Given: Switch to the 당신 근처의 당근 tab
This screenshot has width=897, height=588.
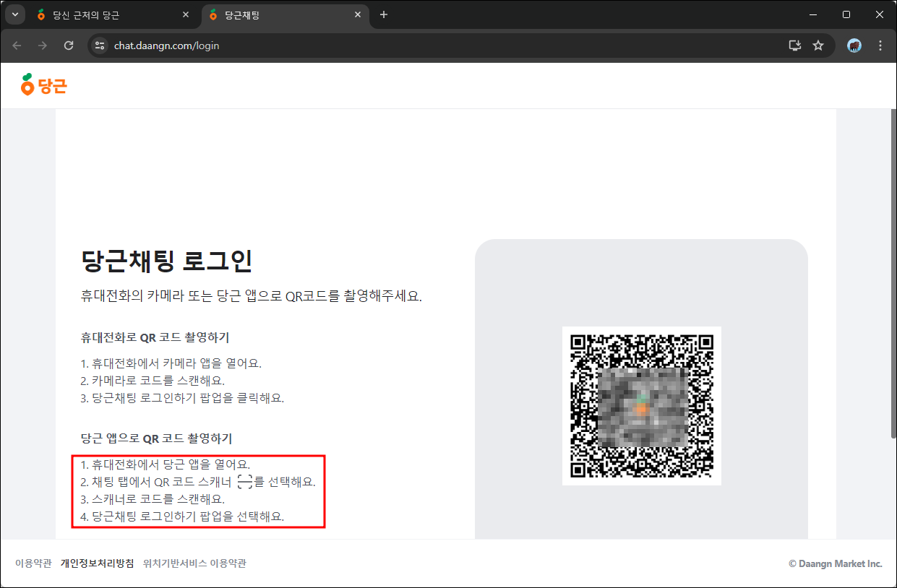Looking at the screenshot, I should (x=113, y=14).
